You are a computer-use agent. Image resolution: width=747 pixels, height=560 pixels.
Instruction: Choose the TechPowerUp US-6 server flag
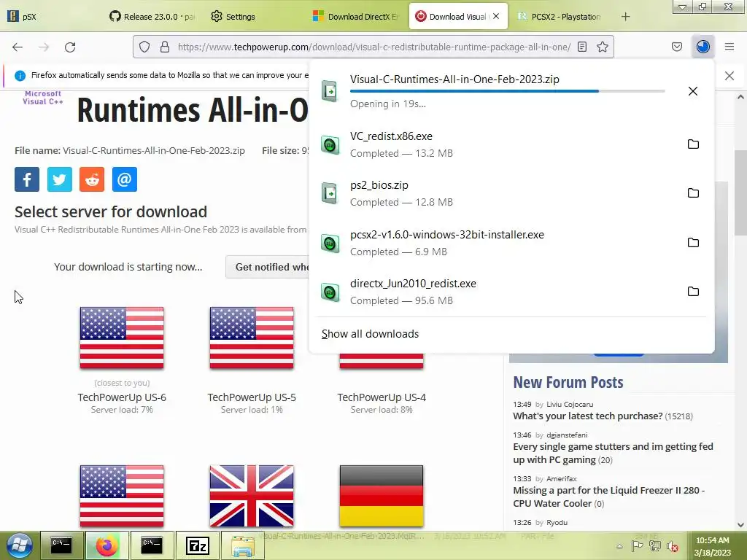[x=122, y=338]
